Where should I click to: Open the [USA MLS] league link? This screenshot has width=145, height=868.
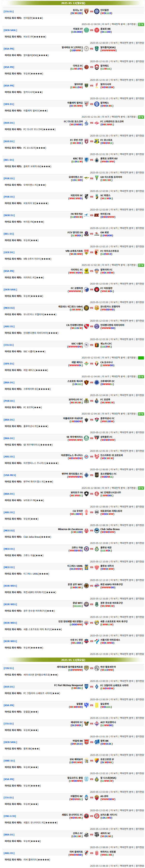pyautogui.click(x=10, y=475)
